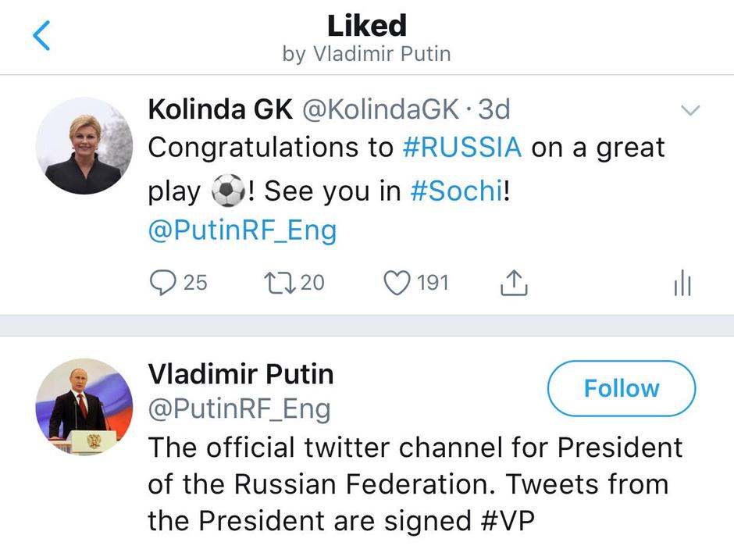Open the share options for the tweet
The image size is (734, 560).
pos(514,284)
